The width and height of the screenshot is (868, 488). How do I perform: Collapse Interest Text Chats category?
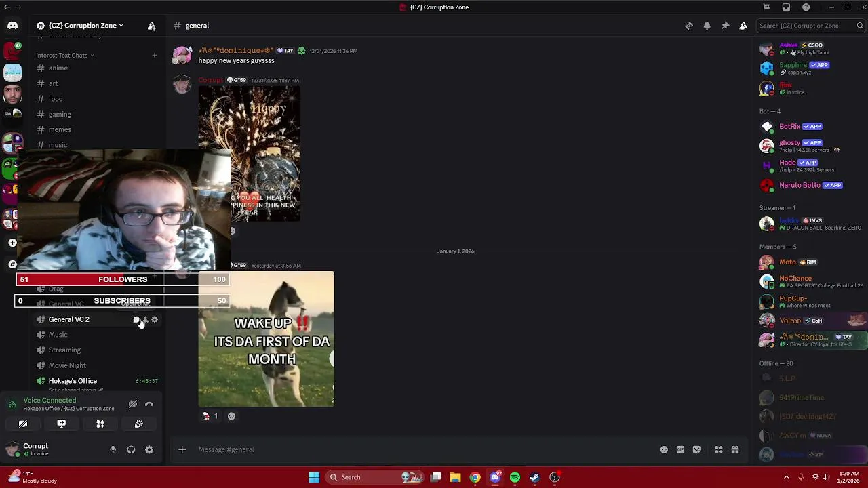click(x=64, y=55)
